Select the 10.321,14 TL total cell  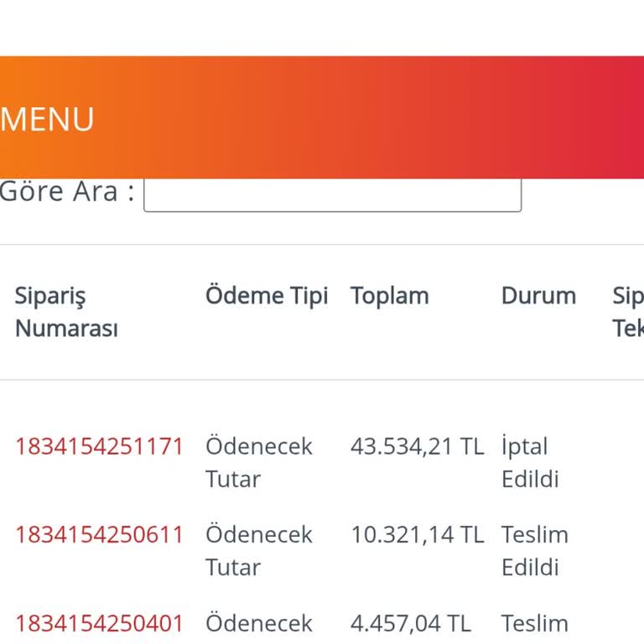pos(418,535)
